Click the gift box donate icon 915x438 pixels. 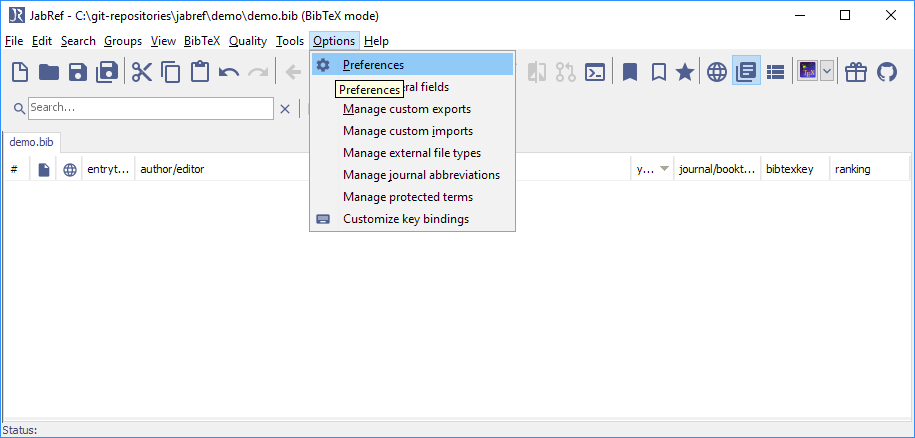pos(857,72)
